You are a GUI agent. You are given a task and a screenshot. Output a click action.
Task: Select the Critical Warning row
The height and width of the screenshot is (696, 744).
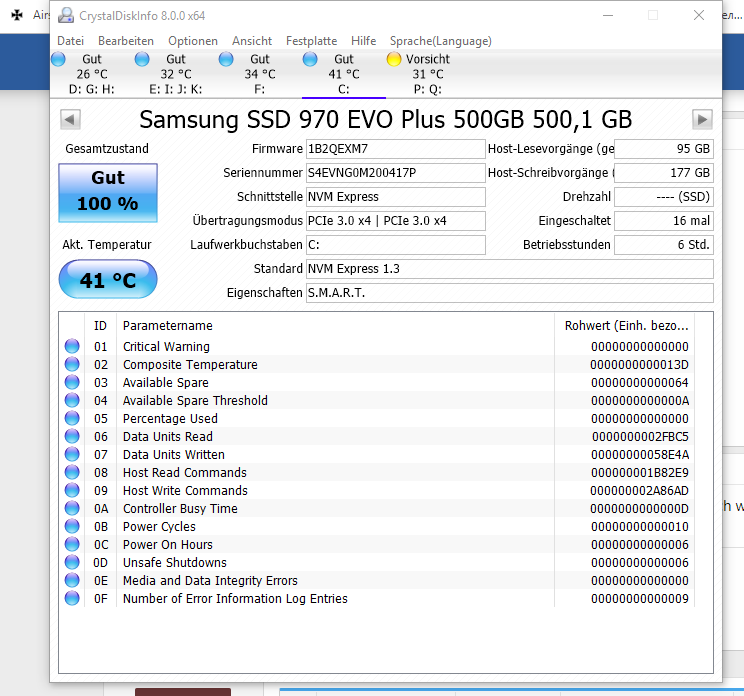377,347
